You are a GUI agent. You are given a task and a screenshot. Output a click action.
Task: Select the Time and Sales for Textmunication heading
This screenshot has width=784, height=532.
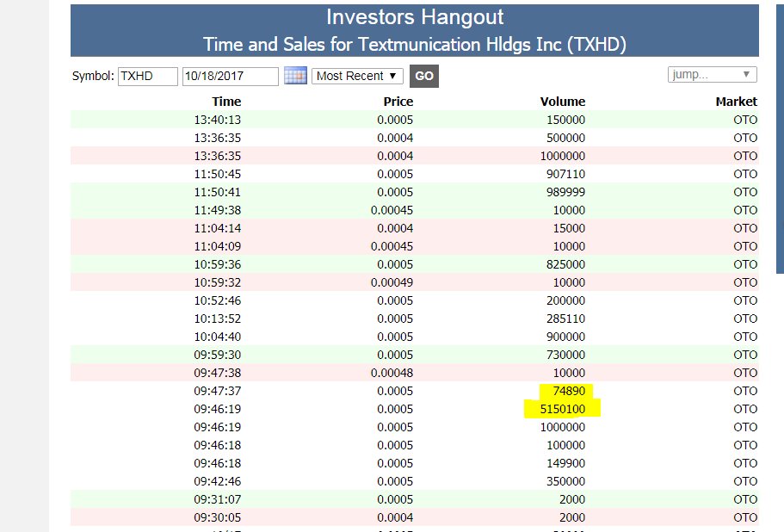click(415, 45)
